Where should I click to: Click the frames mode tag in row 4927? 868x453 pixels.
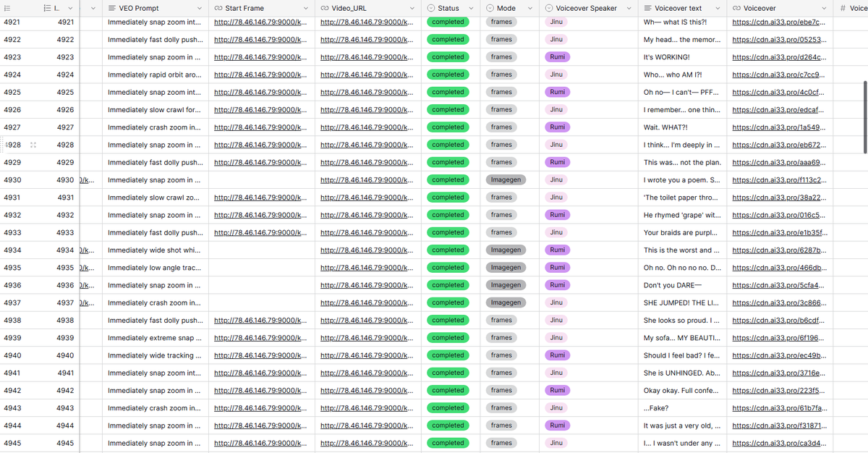501,127
